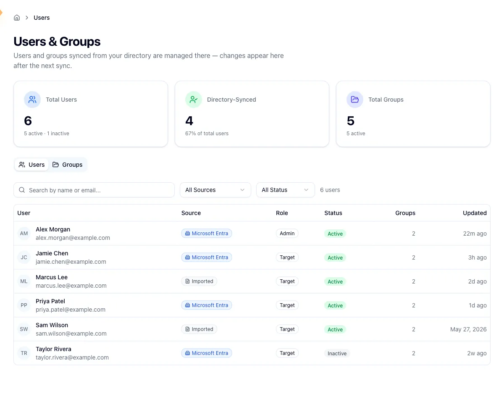Click the Source column header
The width and height of the screenshot is (504, 420).
191,213
